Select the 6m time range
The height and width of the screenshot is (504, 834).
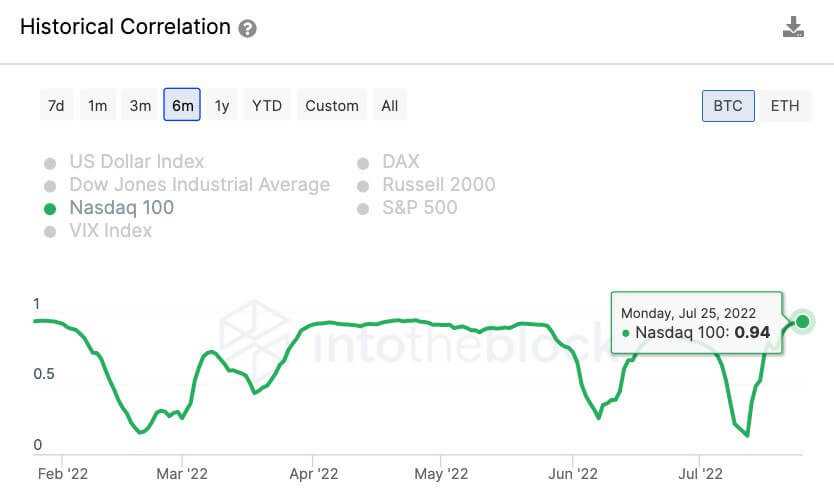(x=182, y=106)
